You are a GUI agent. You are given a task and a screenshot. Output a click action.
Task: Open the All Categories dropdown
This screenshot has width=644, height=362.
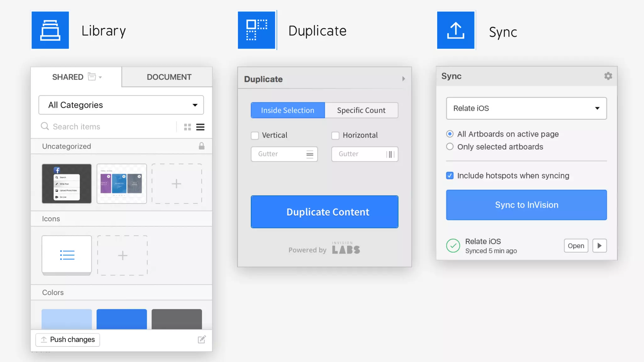pos(121,105)
